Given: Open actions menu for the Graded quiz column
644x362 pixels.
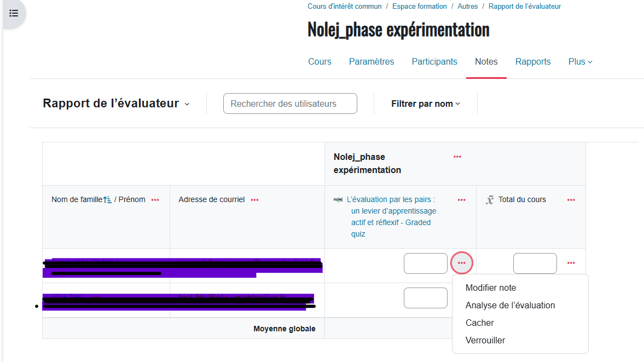Looking at the screenshot, I should (x=462, y=200).
